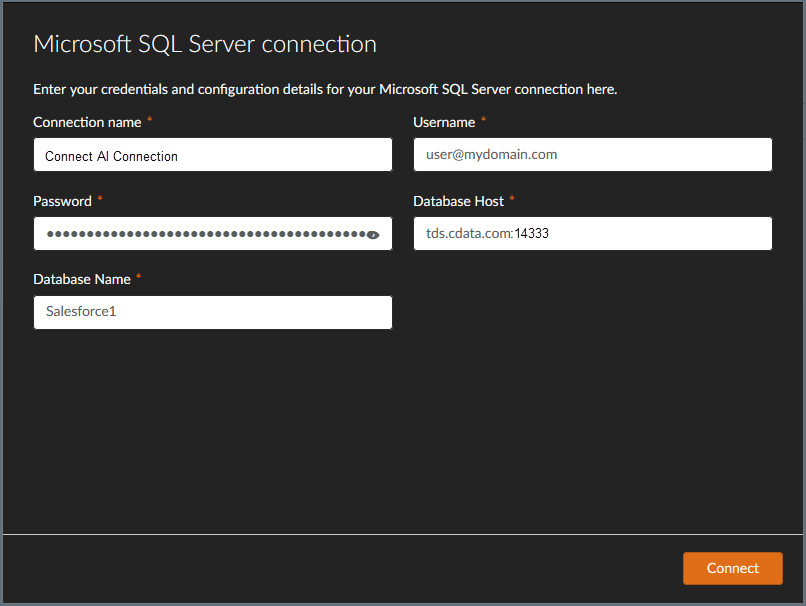Click the Database Host label
The image size is (806, 606).
[x=460, y=201]
